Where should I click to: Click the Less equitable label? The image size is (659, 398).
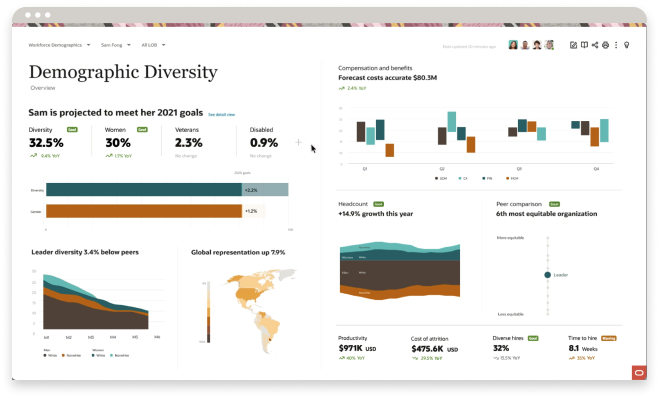pos(510,314)
